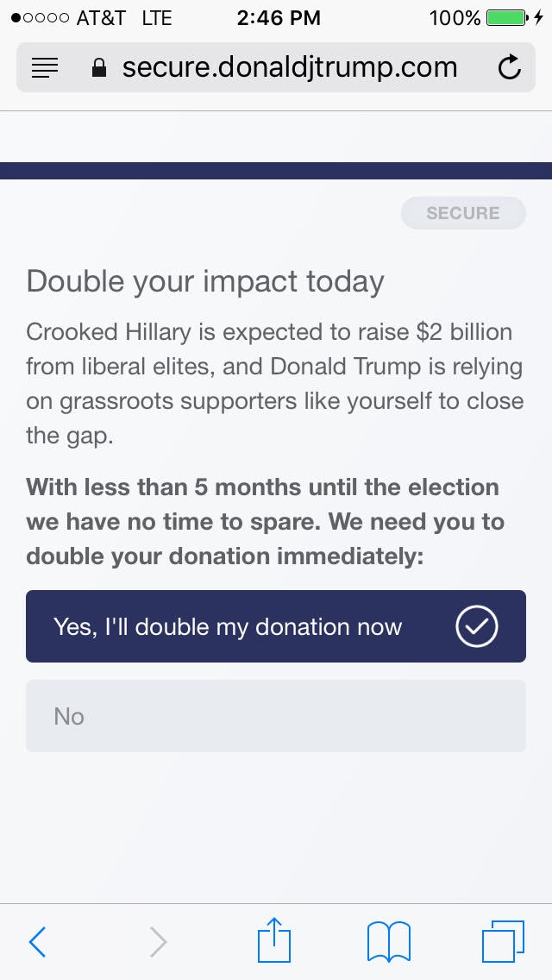Screen dimensions: 552x980
Task: Tap the padlock icon in address bar
Action: tap(99, 68)
